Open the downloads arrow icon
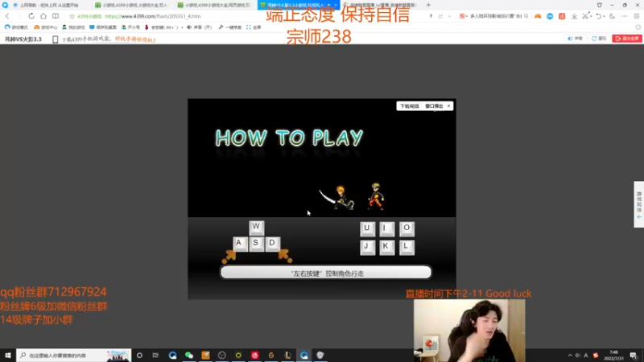644x362 pixels. (574, 16)
